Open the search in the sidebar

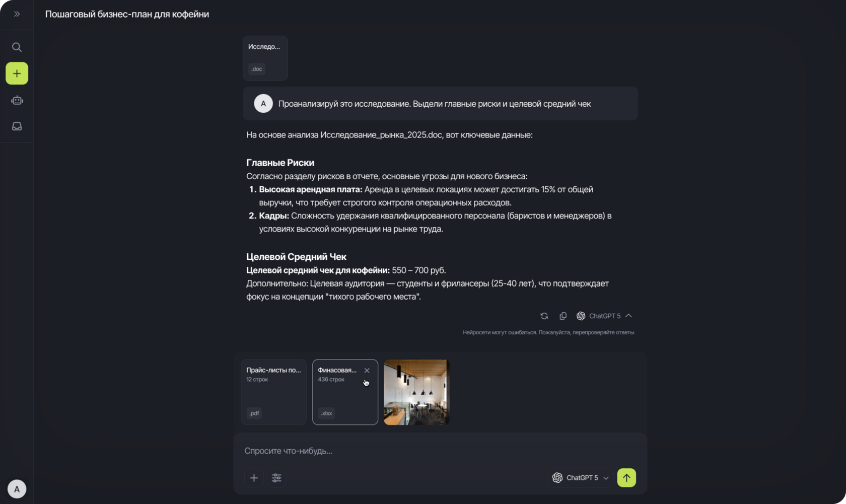click(17, 47)
